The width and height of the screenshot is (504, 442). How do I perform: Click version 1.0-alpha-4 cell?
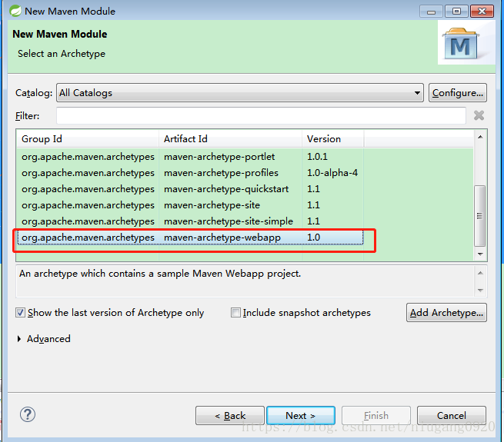[332, 173]
